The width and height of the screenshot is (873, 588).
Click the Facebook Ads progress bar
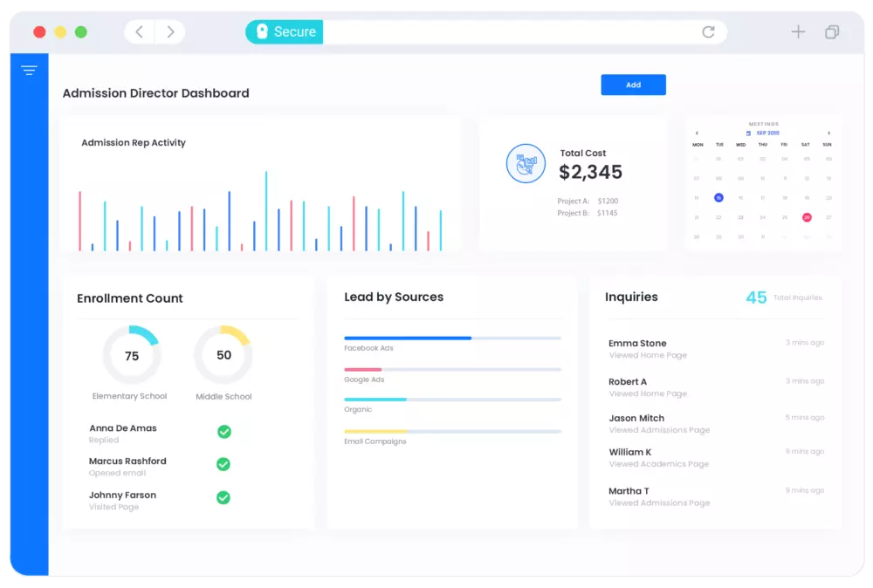pyautogui.click(x=452, y=338)
